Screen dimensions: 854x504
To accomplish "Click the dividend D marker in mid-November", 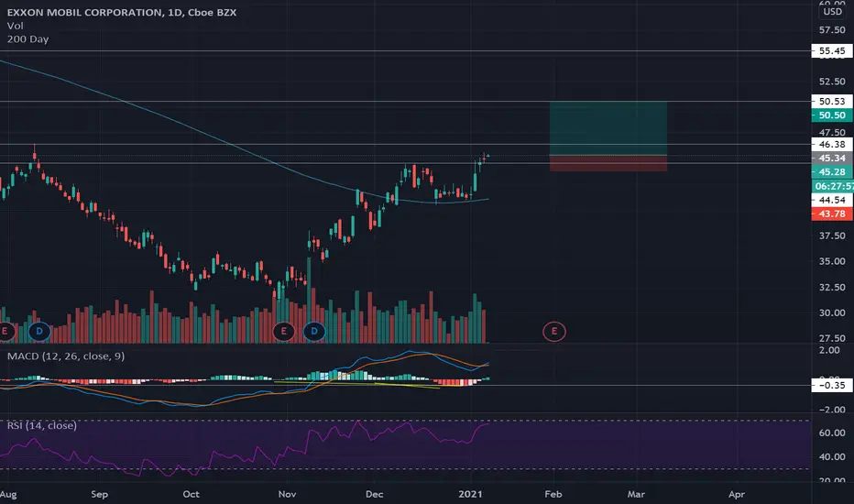I will click(x=314, y=332).
